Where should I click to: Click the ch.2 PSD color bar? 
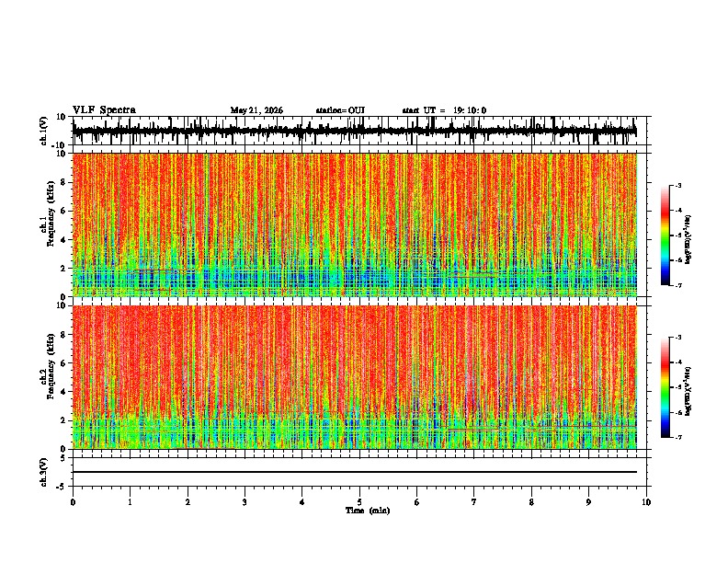(665, 387)
